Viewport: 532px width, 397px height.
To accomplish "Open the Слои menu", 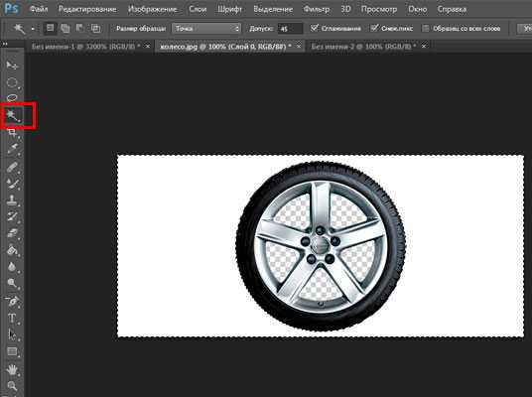I will tap(198, 9).
